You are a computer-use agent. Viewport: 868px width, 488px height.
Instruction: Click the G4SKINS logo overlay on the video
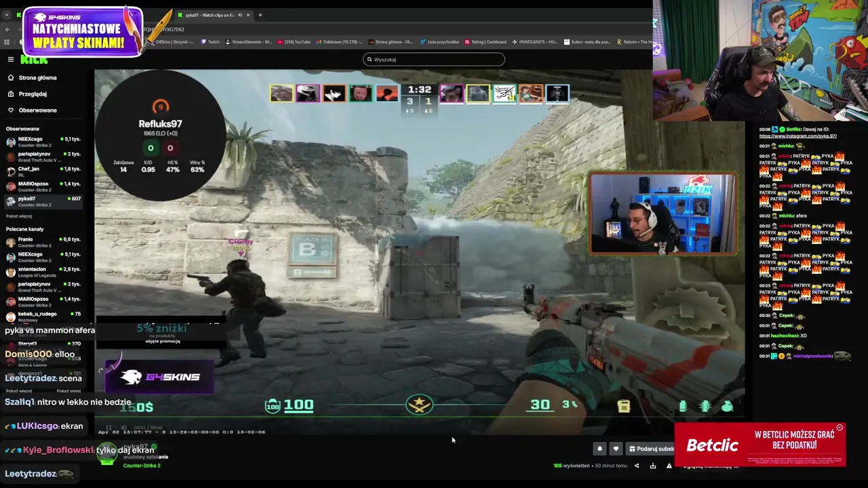pos(159,378)
